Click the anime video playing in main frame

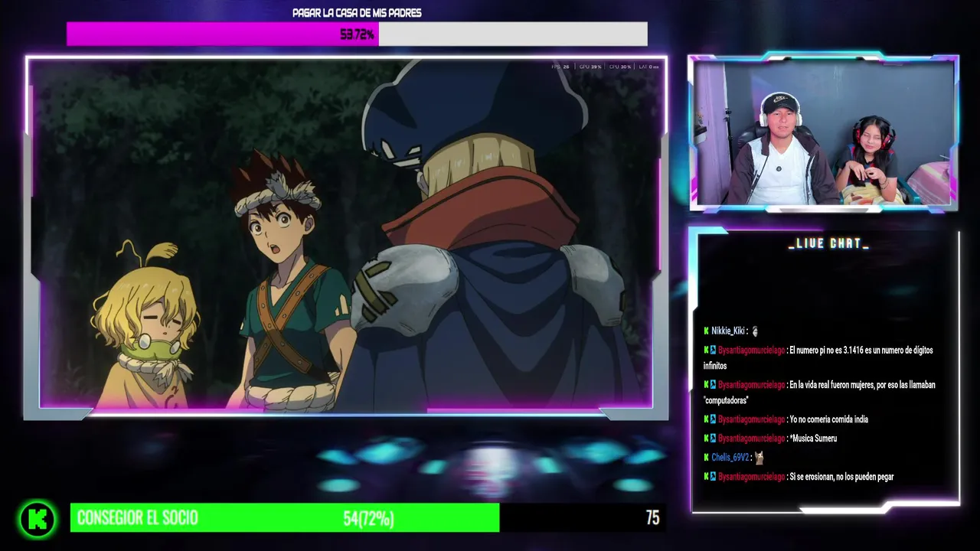(x=346, y=236)
